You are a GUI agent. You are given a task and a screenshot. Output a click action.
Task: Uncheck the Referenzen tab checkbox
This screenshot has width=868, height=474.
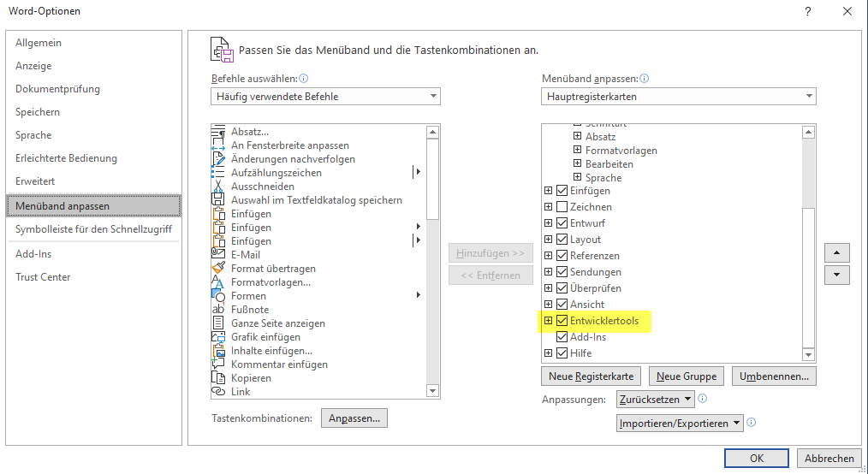pyautogui.click(x=562, y=256)
